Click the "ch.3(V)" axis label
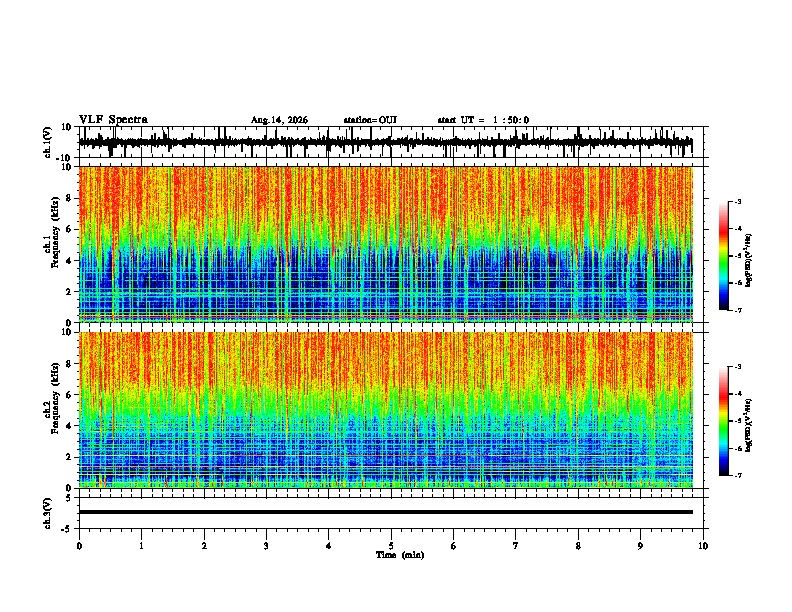The height and width of the screenshot is (612, 792). click(48, 513)
